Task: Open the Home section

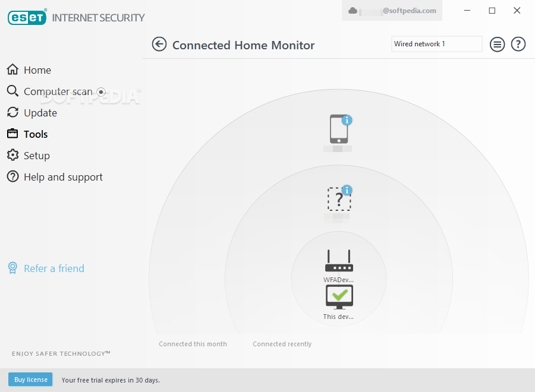Action: 29,70
